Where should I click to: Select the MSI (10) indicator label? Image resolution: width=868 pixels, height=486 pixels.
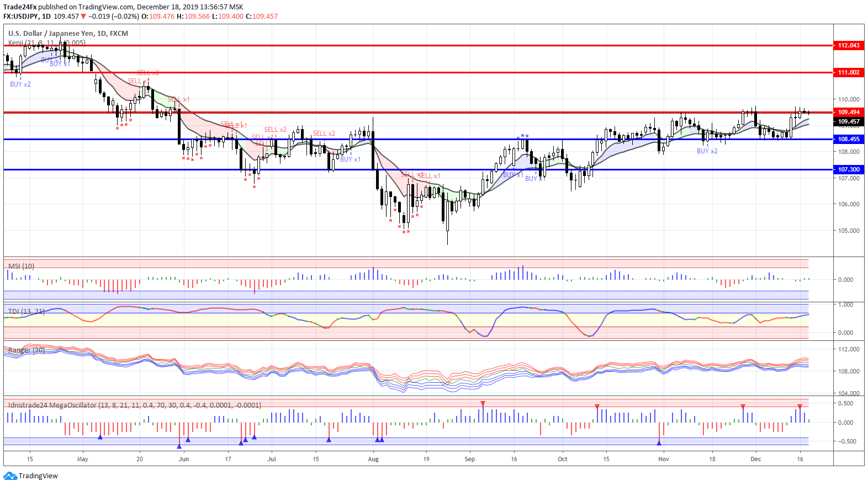pos(21,266)
